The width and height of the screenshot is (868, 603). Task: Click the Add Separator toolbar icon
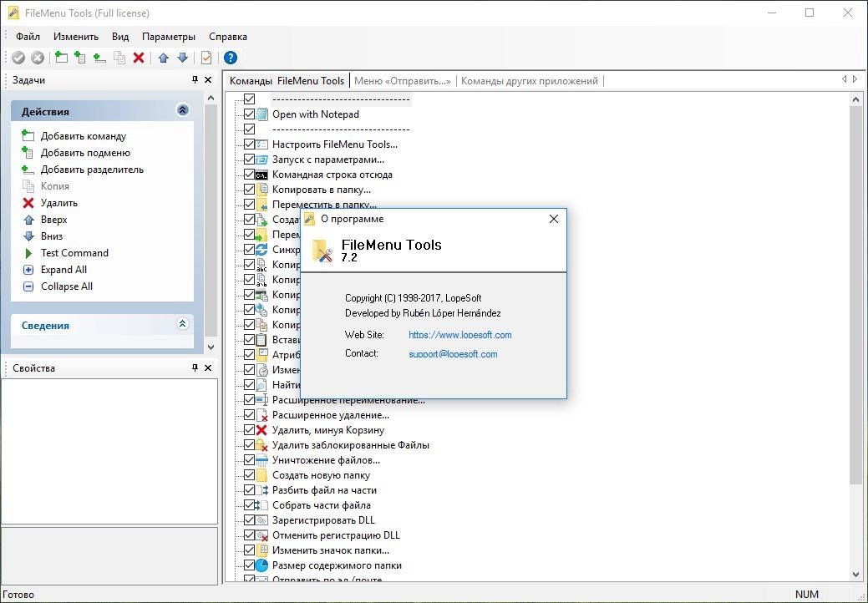coord(99,58)
